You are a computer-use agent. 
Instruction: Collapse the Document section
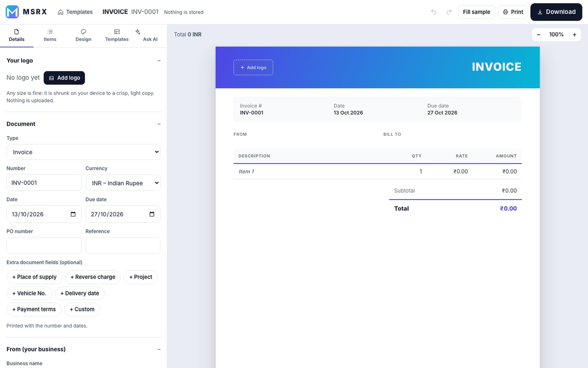point(159,124)
